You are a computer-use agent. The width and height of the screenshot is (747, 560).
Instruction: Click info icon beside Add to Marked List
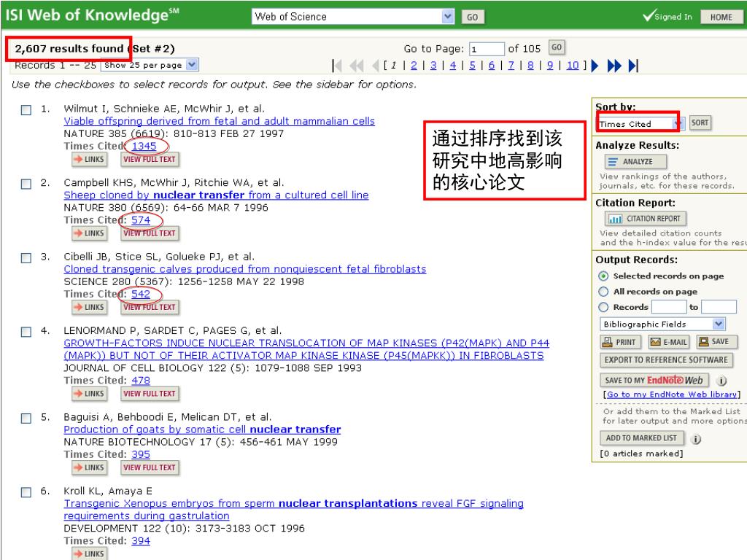coord(696,439)
